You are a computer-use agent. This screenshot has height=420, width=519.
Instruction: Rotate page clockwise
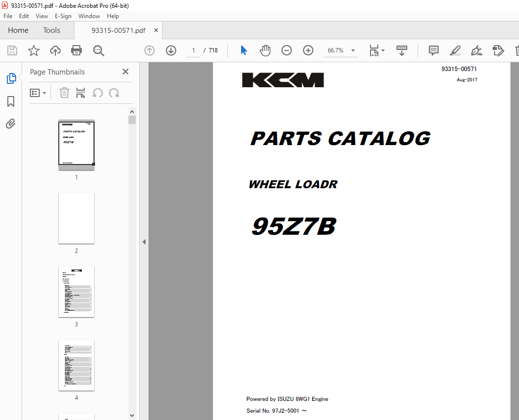114,93
